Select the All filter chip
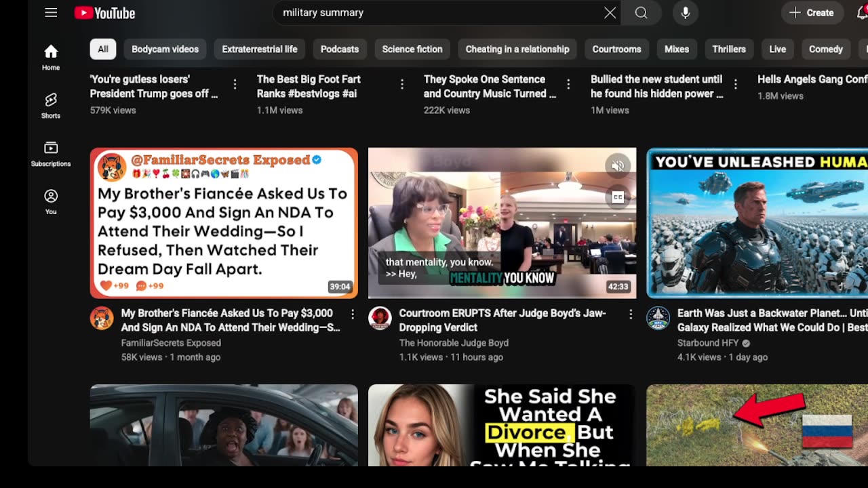This screenshot has width=868, height=488. click(x=103, y=49)
